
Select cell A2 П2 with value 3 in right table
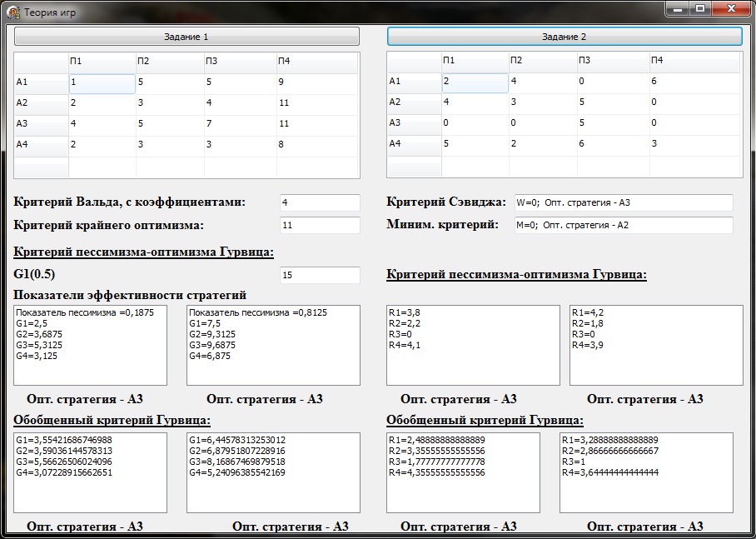543,104
